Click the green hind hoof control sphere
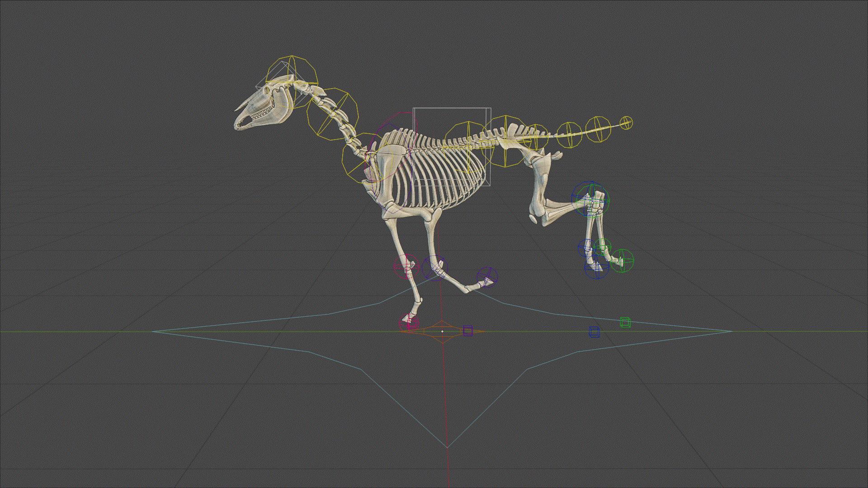 [623, 261]
